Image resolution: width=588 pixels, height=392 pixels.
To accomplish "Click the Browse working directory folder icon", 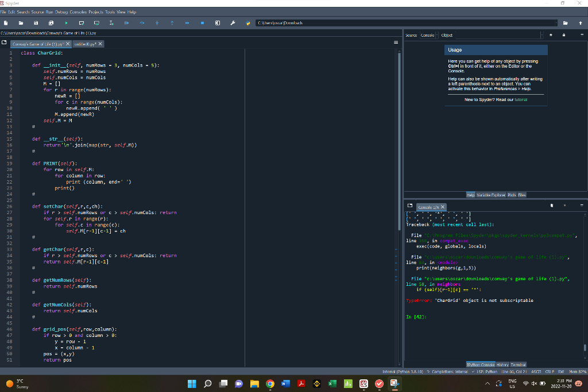I will 566,23.
